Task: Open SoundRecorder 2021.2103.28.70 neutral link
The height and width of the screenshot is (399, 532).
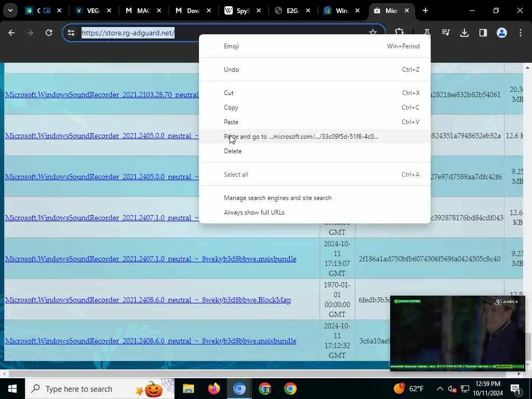Action: [102, 95]
